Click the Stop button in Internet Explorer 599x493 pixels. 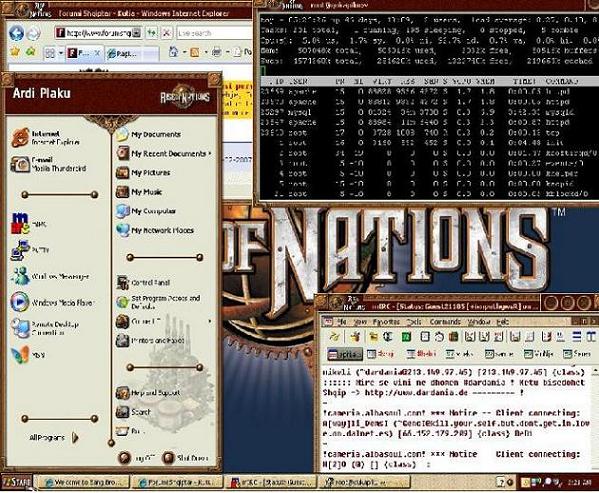click(x=166, y=33)
